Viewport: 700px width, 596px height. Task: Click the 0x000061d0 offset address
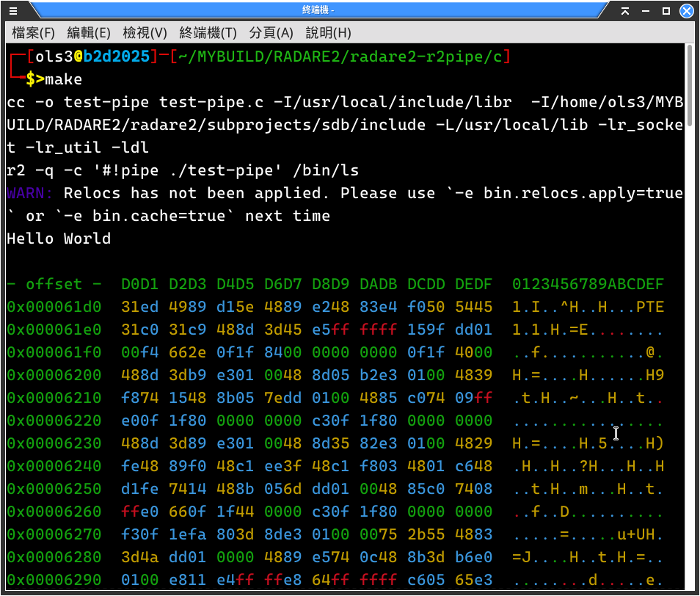(54, 307)
